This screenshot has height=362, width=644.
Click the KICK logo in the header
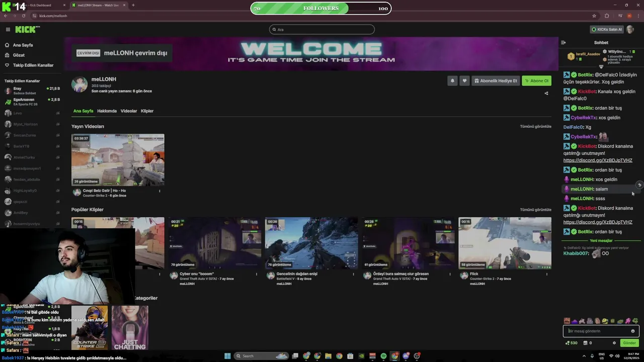pyautogui.click(x=27, y=30)
